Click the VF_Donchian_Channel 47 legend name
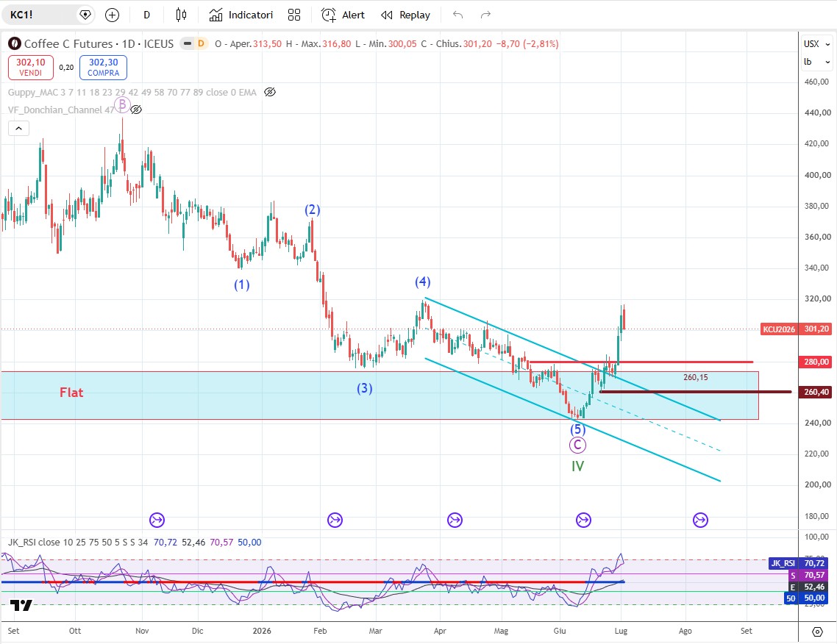Image resolution: width=837 pixels, height=644 pixels. (61, 110)
